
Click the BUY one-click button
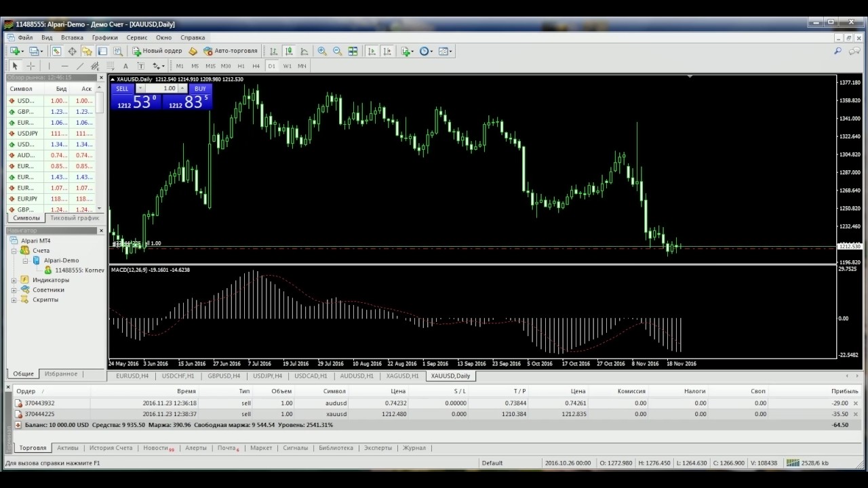pos(200,88)
